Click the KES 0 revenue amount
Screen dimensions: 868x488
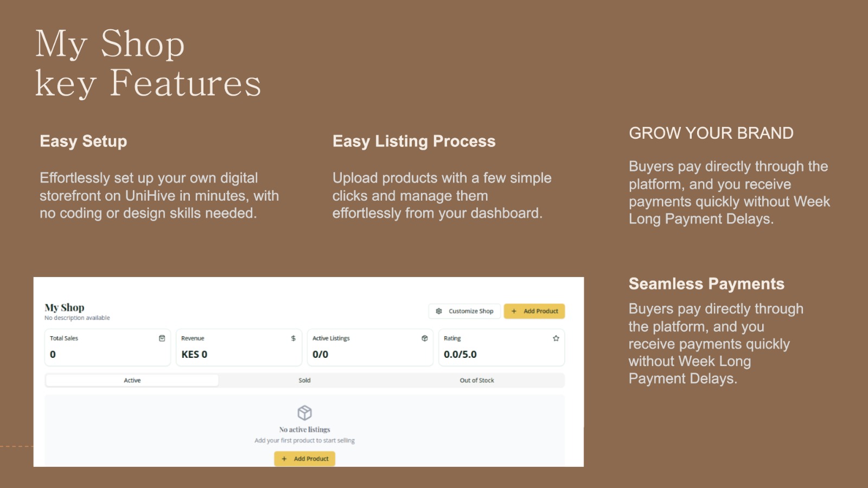[194, 355]
